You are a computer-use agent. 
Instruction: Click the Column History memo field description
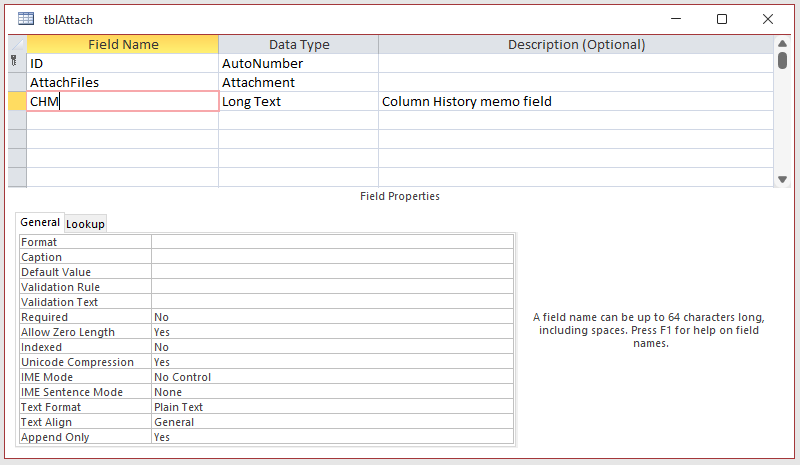pos(576,101)
